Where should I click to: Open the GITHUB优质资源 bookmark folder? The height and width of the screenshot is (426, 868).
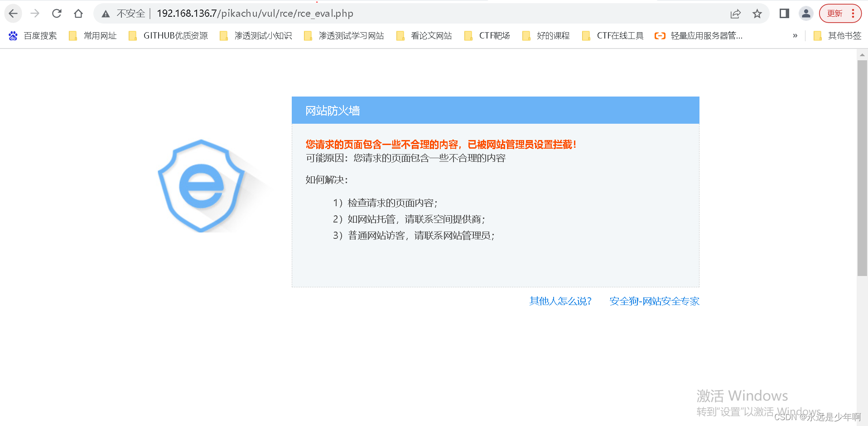point(169,36)
